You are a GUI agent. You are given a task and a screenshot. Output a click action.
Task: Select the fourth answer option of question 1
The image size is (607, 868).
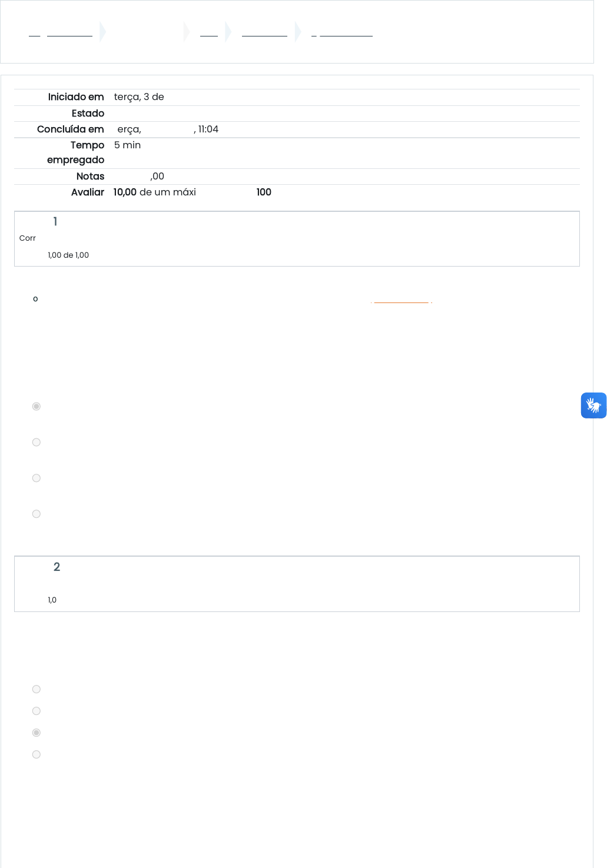(x=37, y=514)
